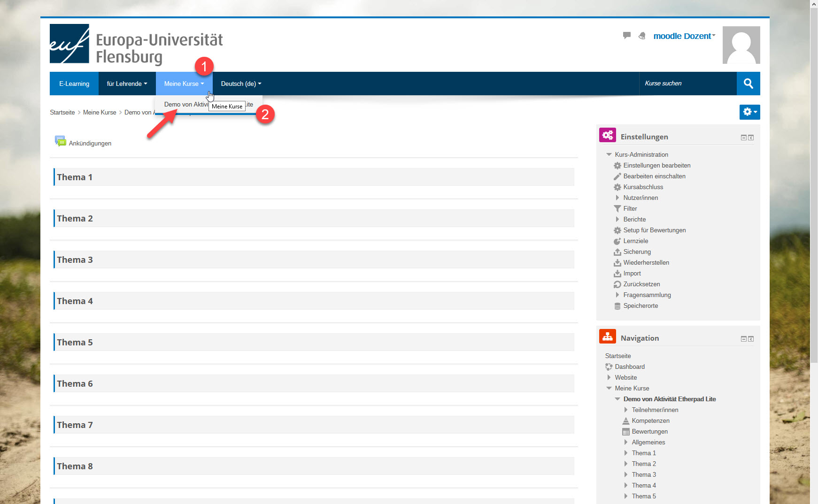Open the Dashboard navigation link
Viewport: 818px width, 504px height.
click(x=629, y=367)
